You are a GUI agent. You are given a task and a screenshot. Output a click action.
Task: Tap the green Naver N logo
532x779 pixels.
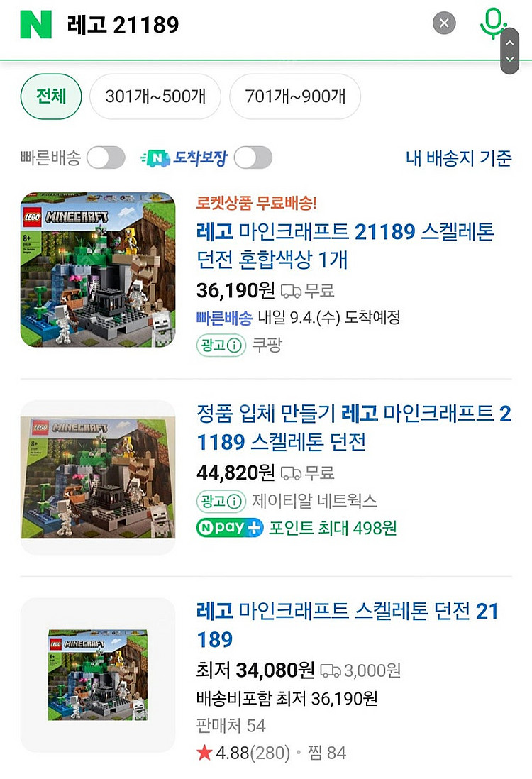point(35,24)
